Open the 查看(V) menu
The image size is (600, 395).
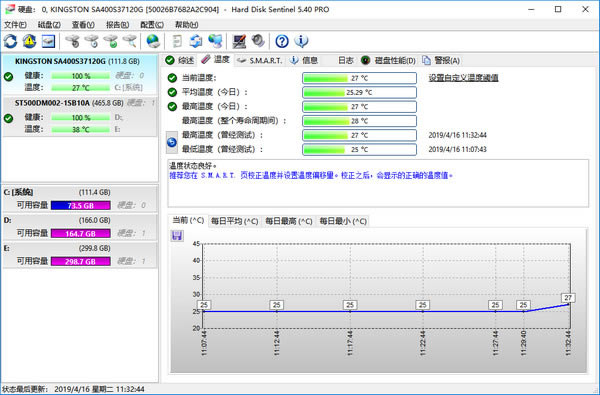(x=83, y=24)
